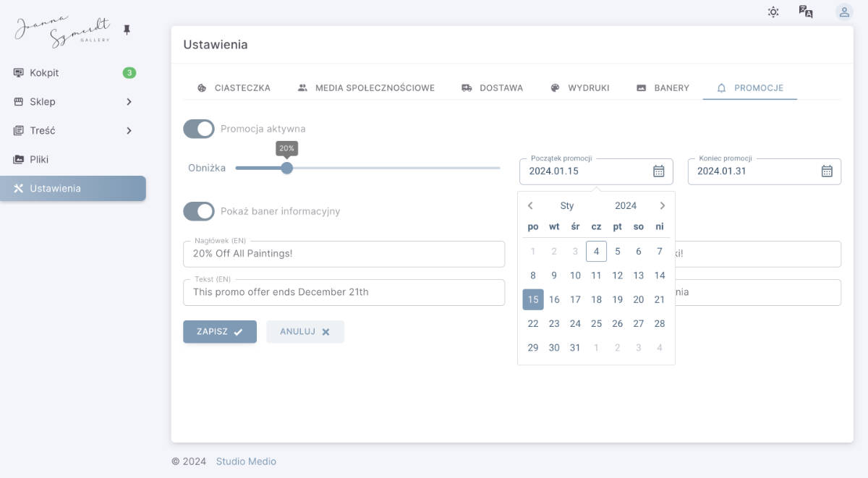Image resolution: width=868 pixels, height=478 pixels.
Task: Open the user account avatar icon
Action: 844,12
